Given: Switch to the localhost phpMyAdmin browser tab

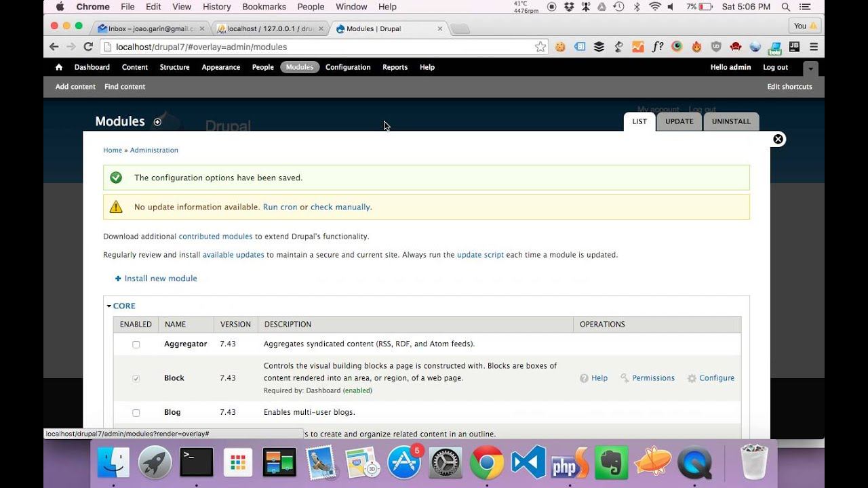Looking at the screenshot, I should [270, 28].
